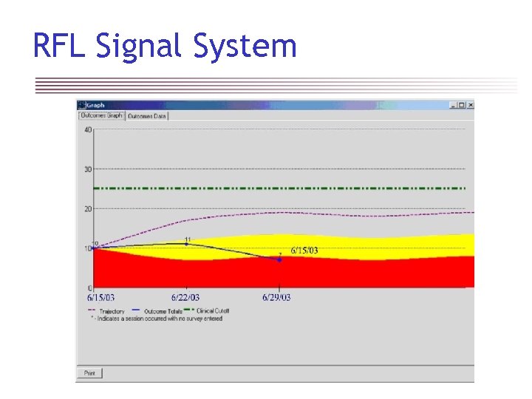Click the data point labeled 11

[186, 244]
